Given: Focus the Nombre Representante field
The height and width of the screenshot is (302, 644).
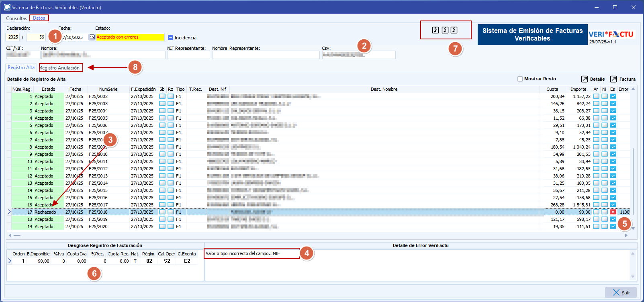Looking at the screenshot, I should coord(266,55).
